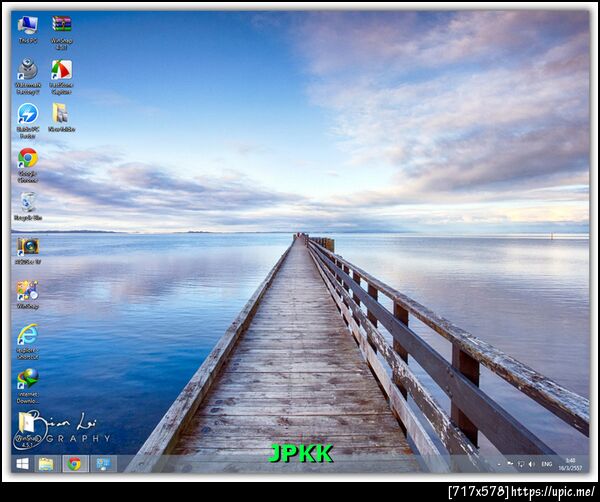The height and width of the screenshot is (502, 600).
Task: Click the network tray icon
Action: click(521, 464)
